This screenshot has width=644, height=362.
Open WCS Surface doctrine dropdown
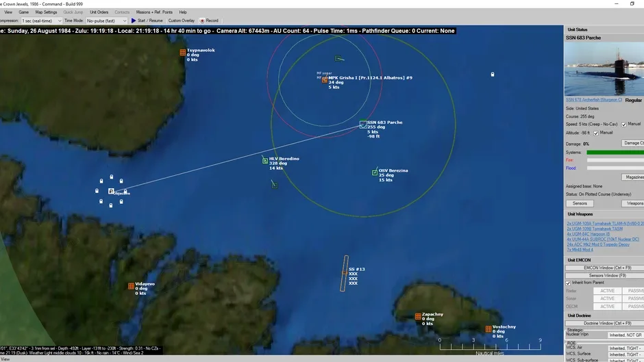pos(626,354)
